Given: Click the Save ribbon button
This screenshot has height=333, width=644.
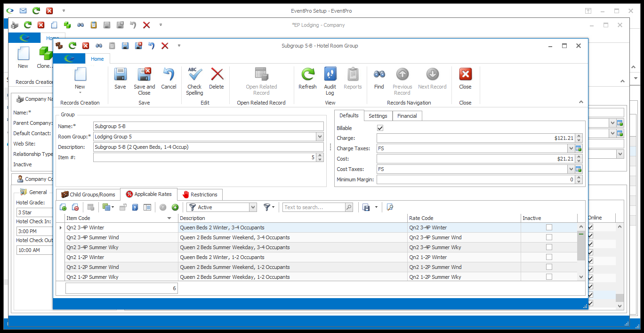Looking at the screenshot, I should [120, 78].
